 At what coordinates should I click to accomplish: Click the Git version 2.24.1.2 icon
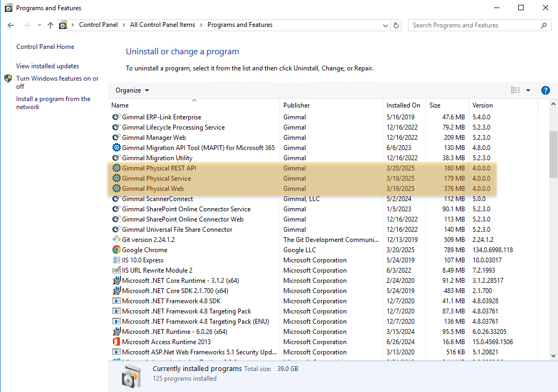[116, 240]
